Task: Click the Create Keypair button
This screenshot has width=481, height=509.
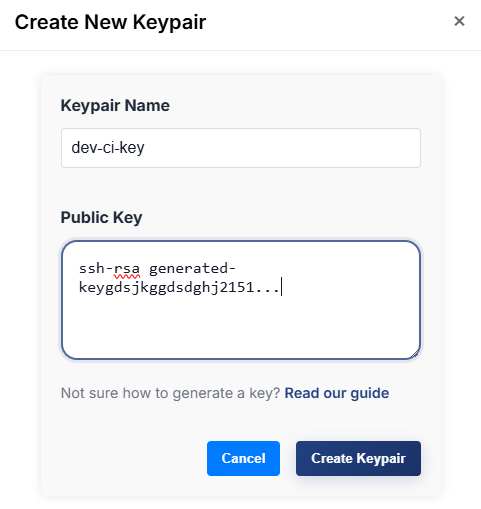Action: (358, 458)
